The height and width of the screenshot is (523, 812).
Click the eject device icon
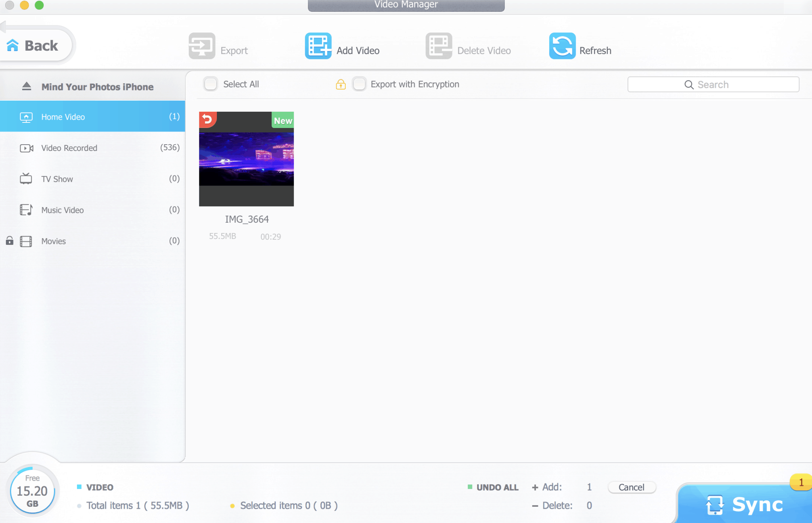(26, 86)
